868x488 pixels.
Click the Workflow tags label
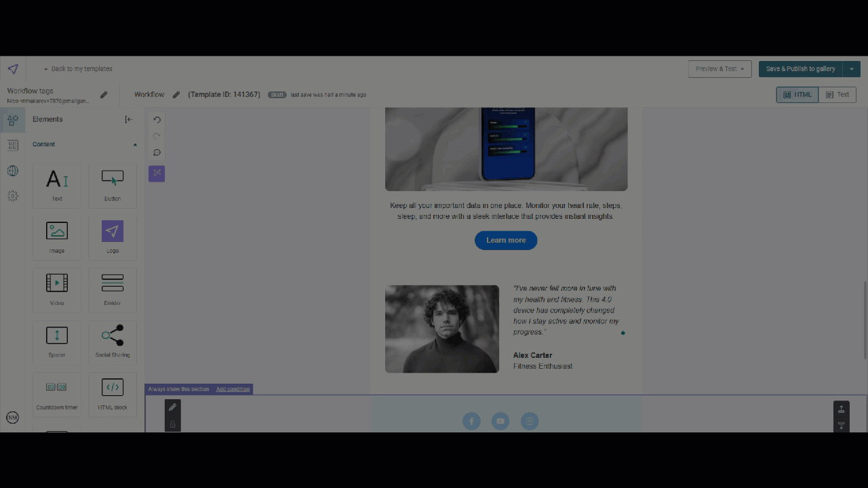pos(30,91)
